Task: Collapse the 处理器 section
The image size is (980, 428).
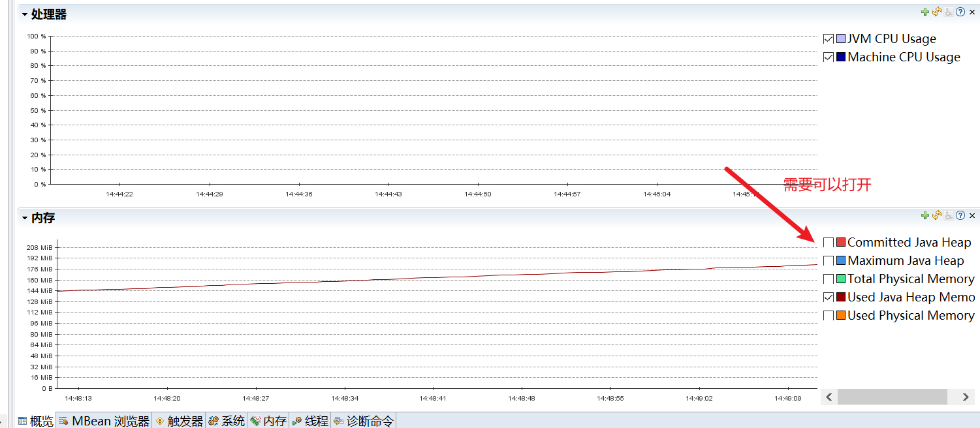Action: (25, 14)
